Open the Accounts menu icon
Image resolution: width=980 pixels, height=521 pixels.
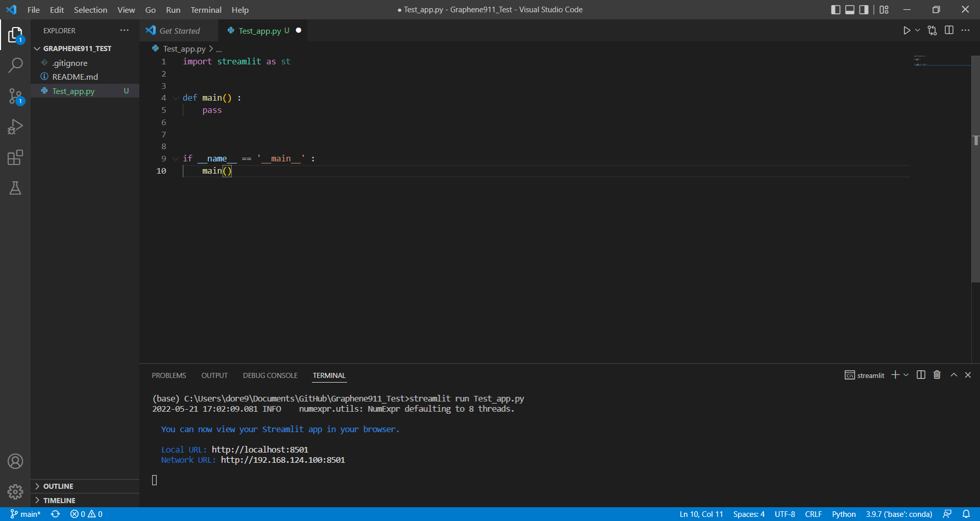(x=15, y=461)
